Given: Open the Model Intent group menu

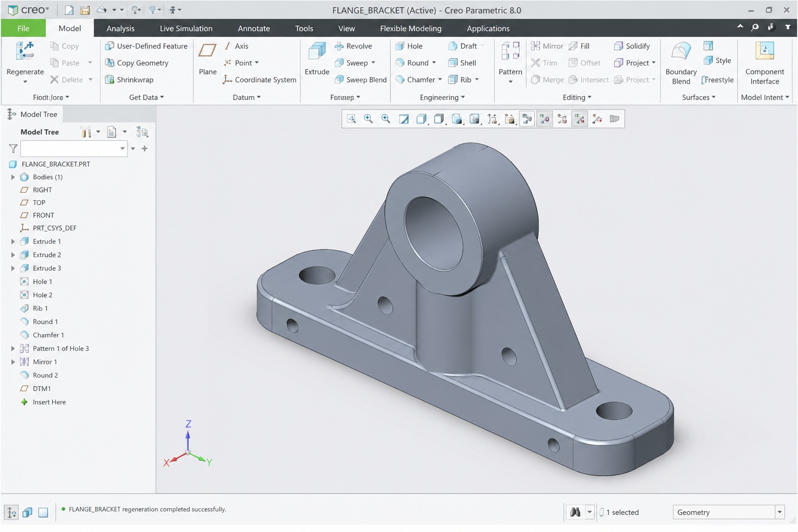Looking at the screenshot, I should [x=765, y=97].
